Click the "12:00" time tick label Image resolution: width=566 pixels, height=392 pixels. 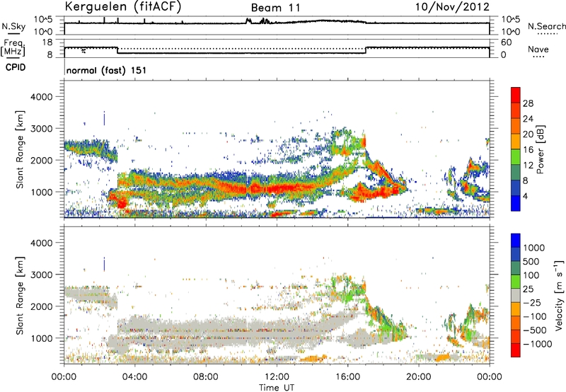277,377
